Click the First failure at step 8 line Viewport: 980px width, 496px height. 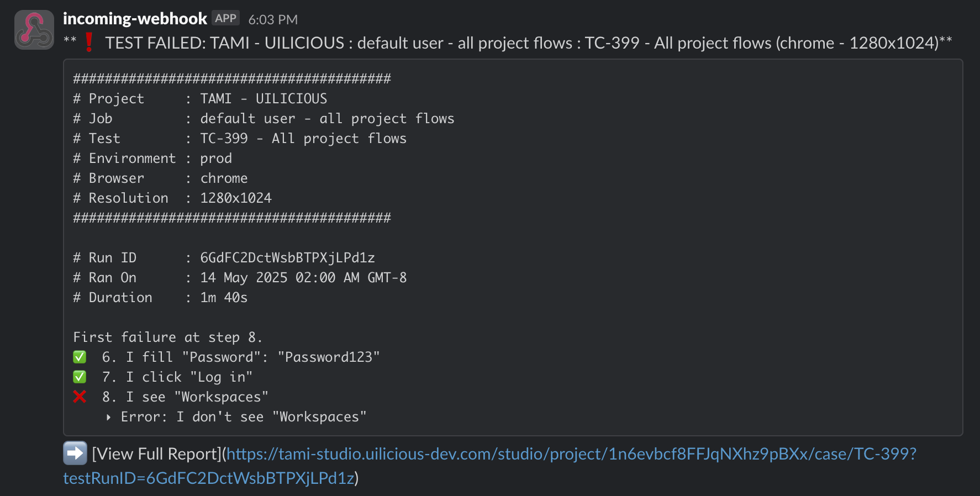167,337
